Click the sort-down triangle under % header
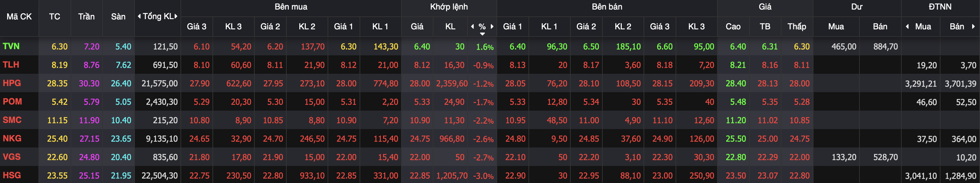The width and height of the screenshot is (980, 183). click(x=483, y=34)
